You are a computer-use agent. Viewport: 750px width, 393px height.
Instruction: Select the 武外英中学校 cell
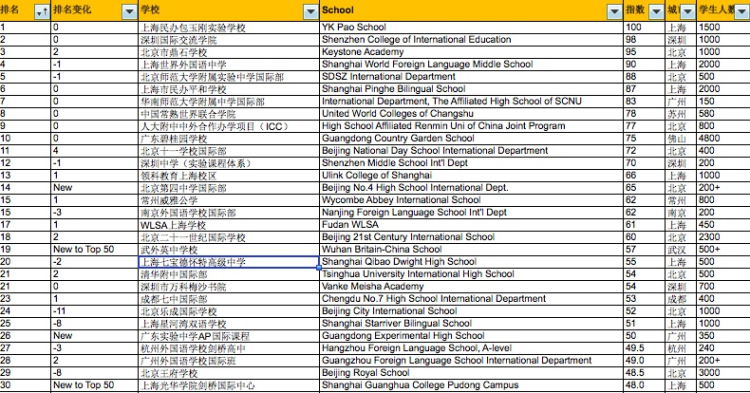(229, 250)
